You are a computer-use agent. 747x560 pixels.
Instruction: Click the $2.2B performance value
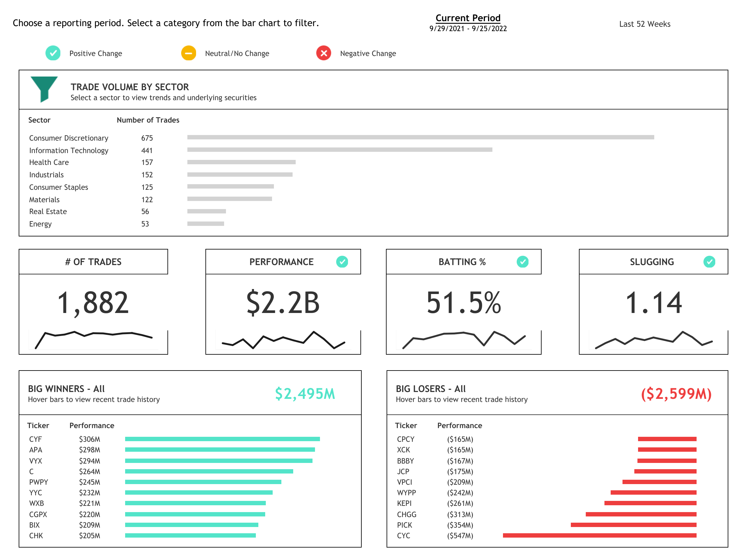(283, 303)
